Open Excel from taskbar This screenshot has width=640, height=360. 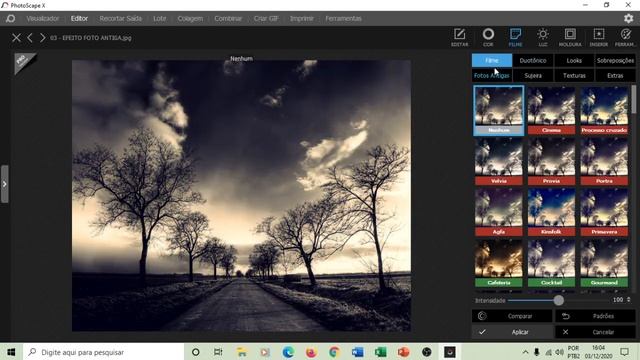pyautogui.click(x=380, y=352)
